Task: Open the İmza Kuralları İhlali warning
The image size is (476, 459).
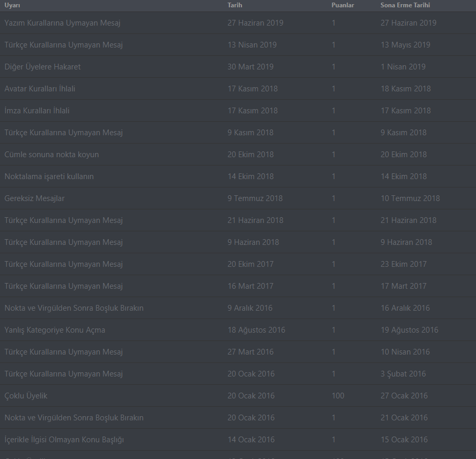Action: (x=37, y=110)
